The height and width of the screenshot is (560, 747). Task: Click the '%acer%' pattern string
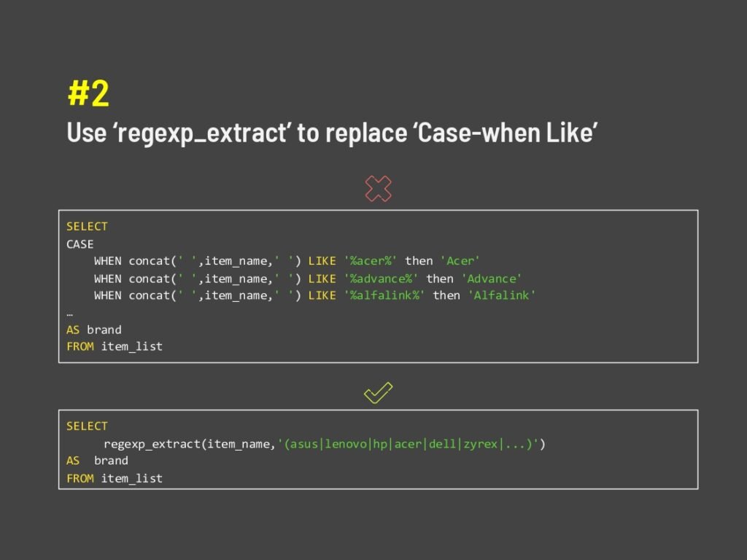(x=371, y=261)
